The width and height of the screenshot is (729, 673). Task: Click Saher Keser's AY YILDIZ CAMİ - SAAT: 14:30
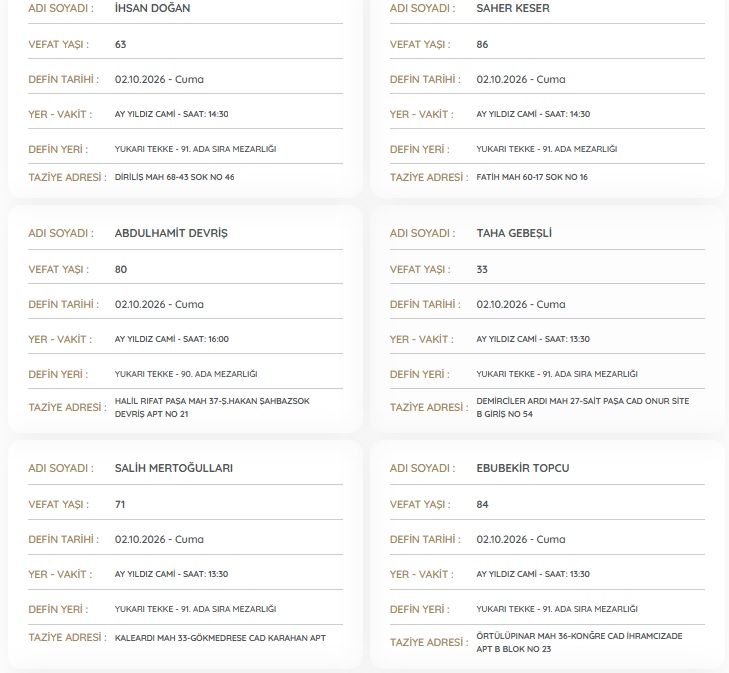point(533,114)
